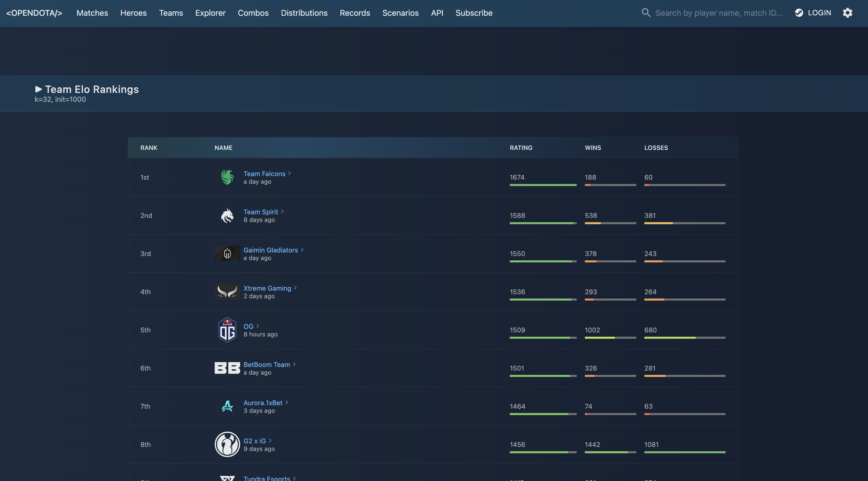The width and height of the screenshot is (868, 481).
Task: Open the Records page
Action: 355,13
